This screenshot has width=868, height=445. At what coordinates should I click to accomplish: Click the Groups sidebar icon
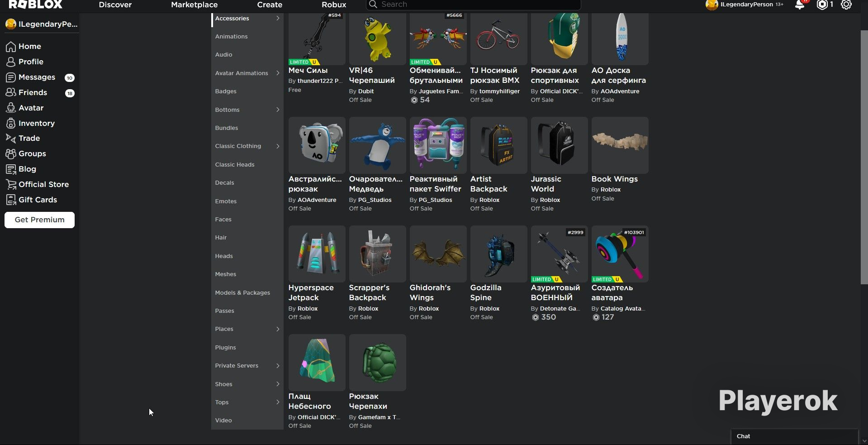tap(11, 154)
